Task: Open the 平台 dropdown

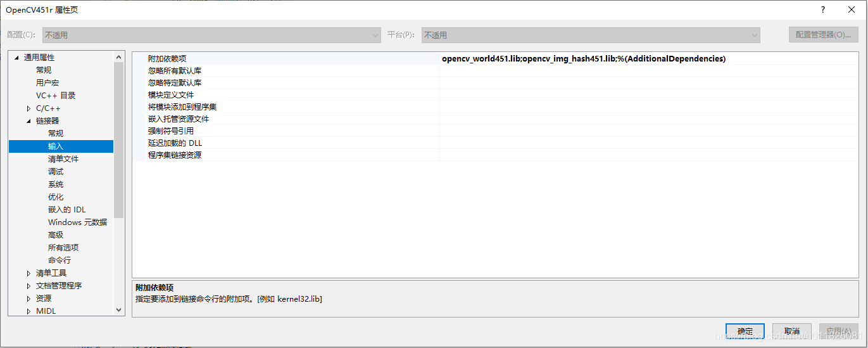Action: pos(591,35)
